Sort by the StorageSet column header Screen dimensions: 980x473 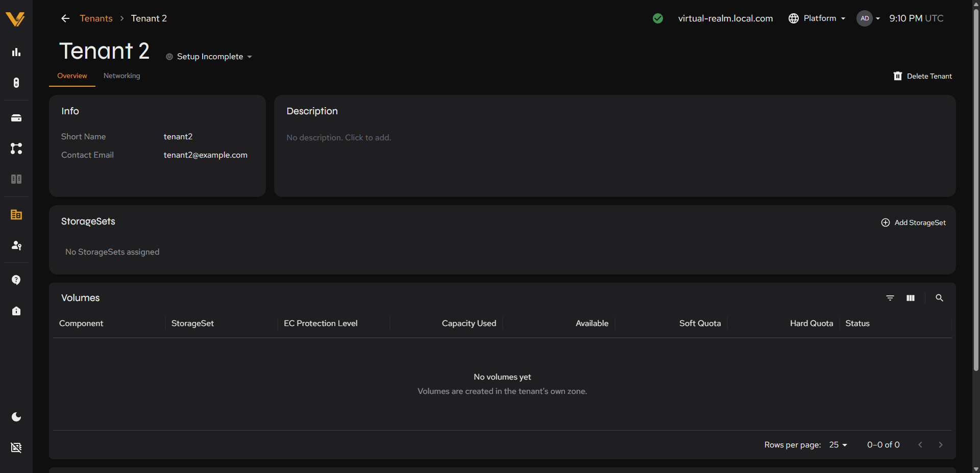coord(192,323)
